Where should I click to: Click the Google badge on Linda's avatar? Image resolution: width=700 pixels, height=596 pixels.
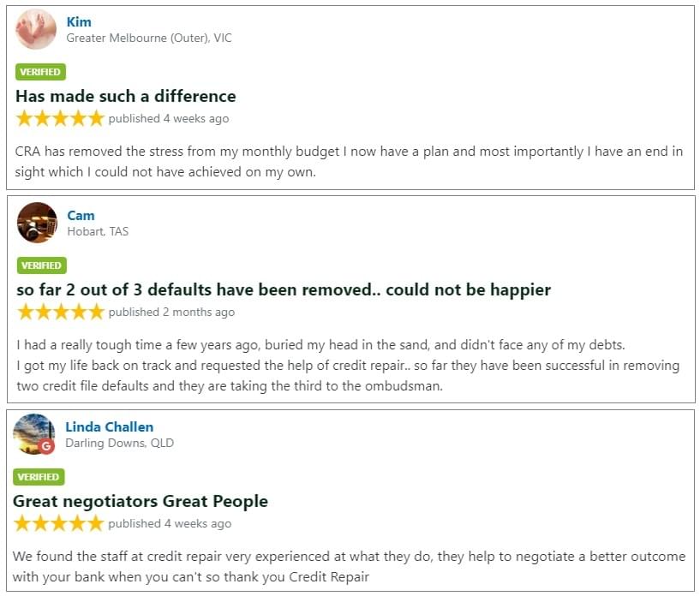46,446
